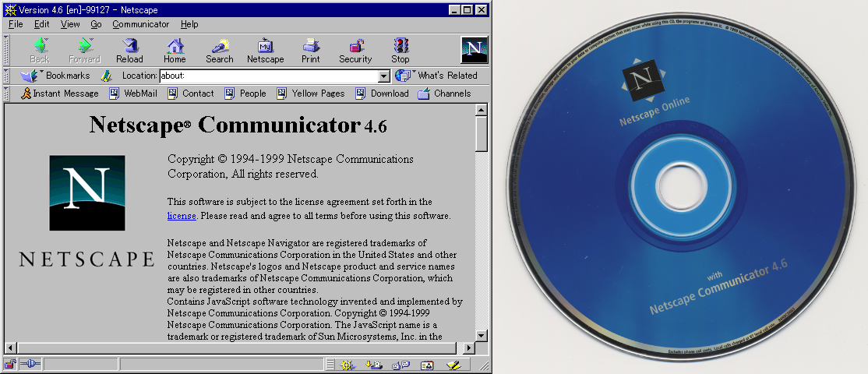Click the Netscape N throbber logo
Image resolution: width=868 pixels, height=374 pixels.
tap(475, 50)
